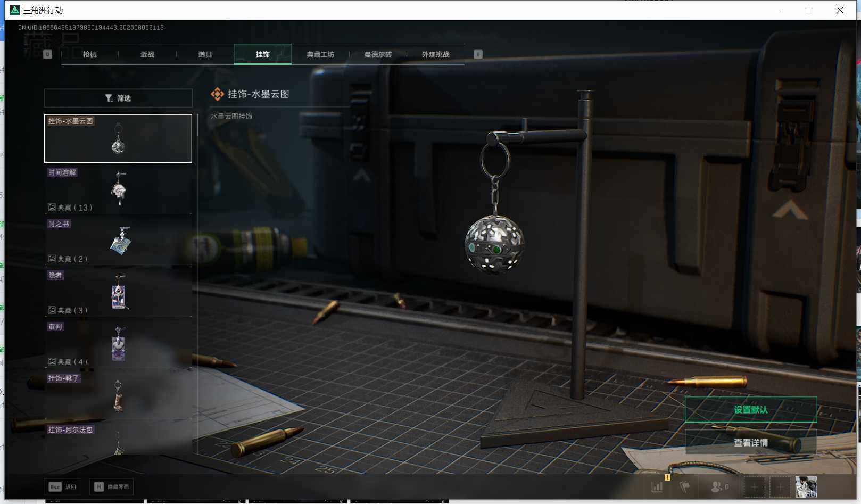Viewport: 861px width, 504px height.
Task: Click the 设置默认 button
Action: (751, 409)
